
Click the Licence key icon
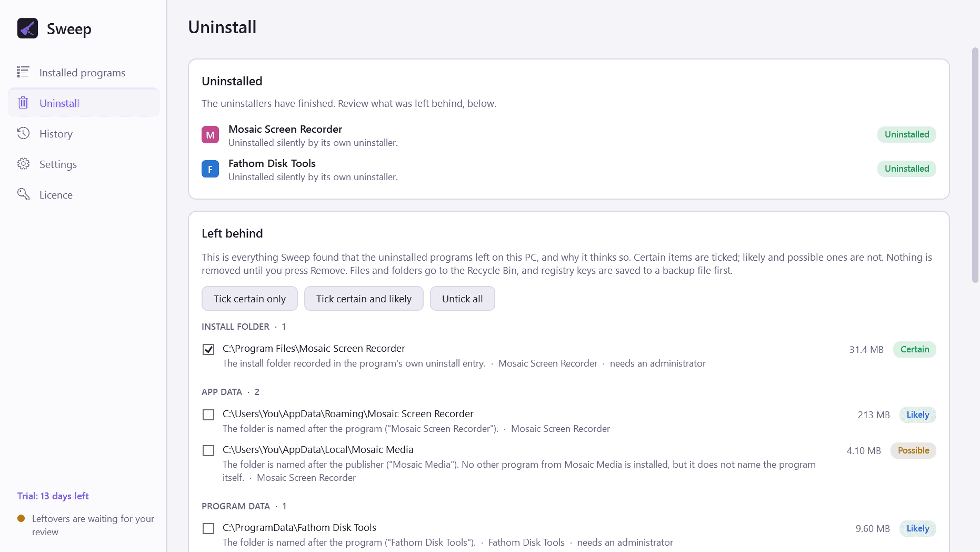coord(23,194)
